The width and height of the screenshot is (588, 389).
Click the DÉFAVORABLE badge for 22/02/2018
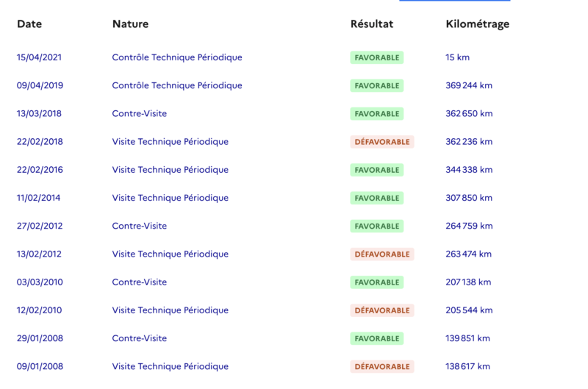(382, 142)
